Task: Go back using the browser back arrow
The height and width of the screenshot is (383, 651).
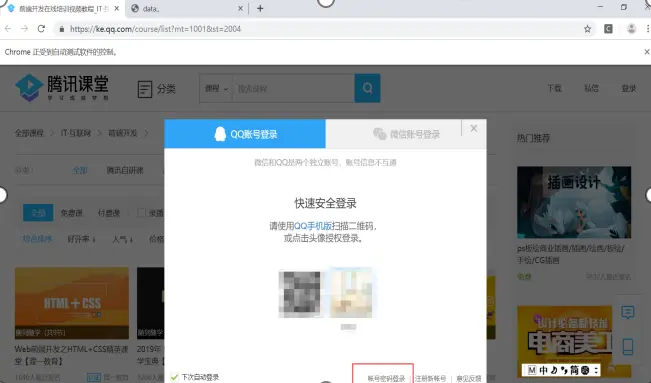Action: [x=8, y=29]
